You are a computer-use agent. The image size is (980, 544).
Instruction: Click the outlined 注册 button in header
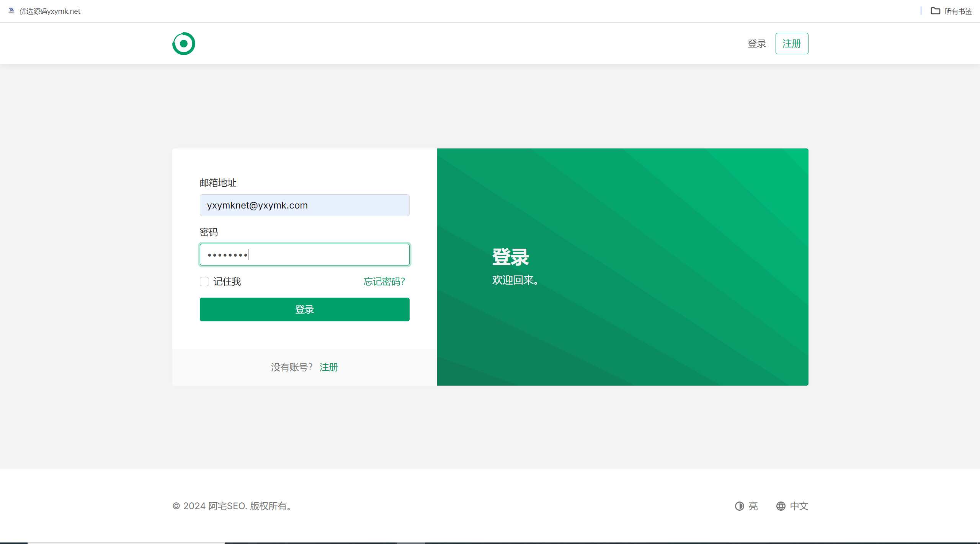[792, 44]
